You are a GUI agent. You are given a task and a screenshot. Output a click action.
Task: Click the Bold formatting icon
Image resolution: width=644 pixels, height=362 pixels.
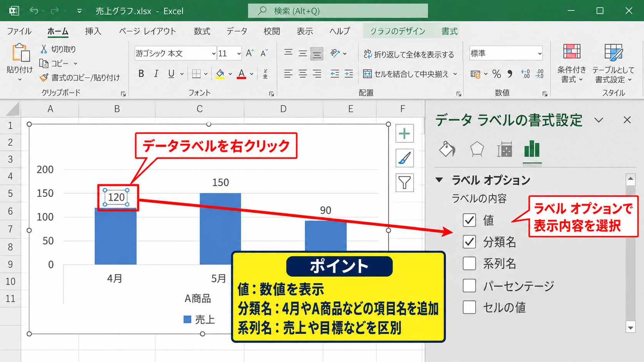[x=141, y=73]
